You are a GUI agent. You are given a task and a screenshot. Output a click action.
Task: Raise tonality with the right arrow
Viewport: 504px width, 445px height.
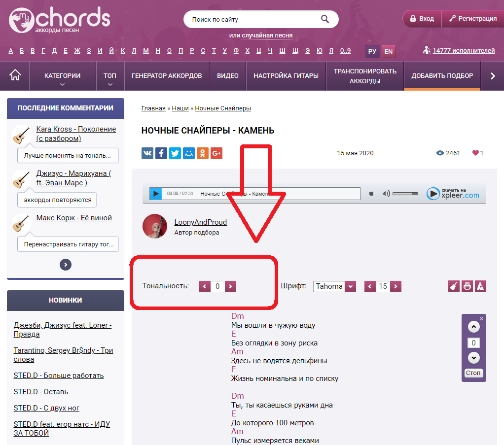(230, 286)
